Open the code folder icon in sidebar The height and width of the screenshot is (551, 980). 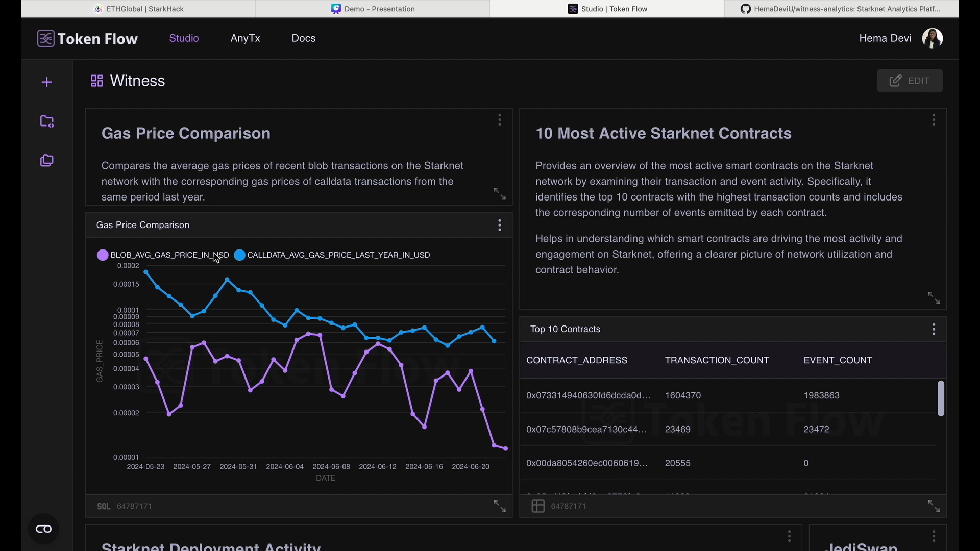point(47,121)
